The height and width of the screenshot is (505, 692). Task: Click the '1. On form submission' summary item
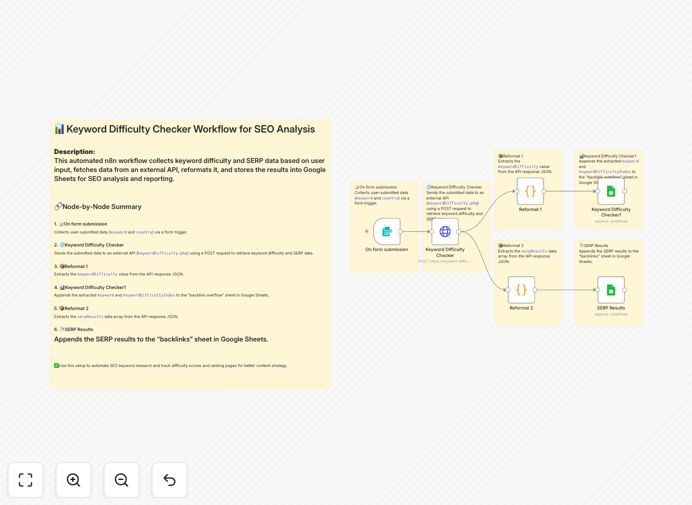(x=81, y=224)
